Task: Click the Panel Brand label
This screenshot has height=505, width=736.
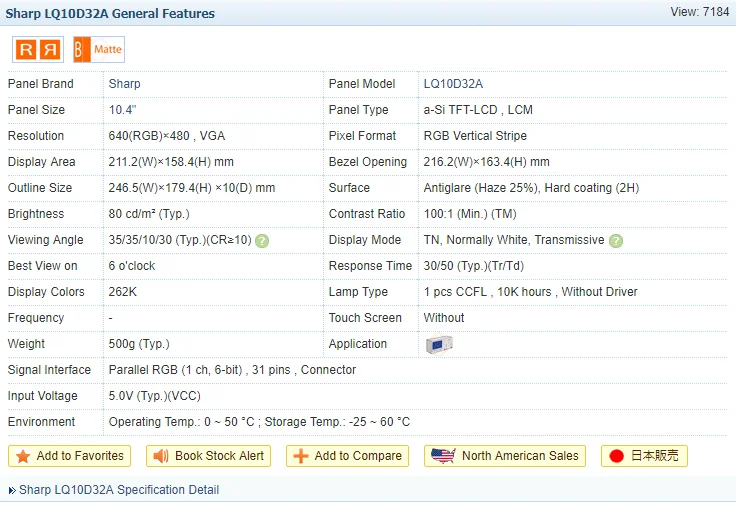Action: 41,84
